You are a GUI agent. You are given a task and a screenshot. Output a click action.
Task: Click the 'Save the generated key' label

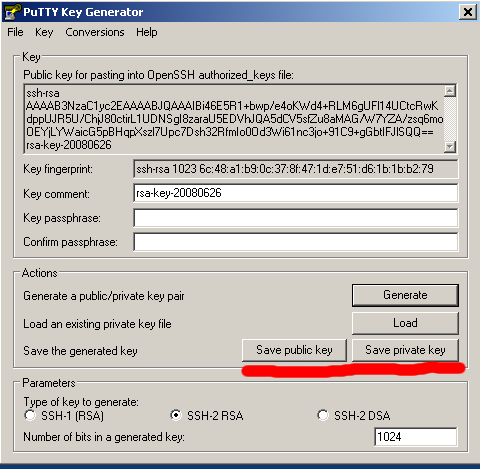point(80,351)
